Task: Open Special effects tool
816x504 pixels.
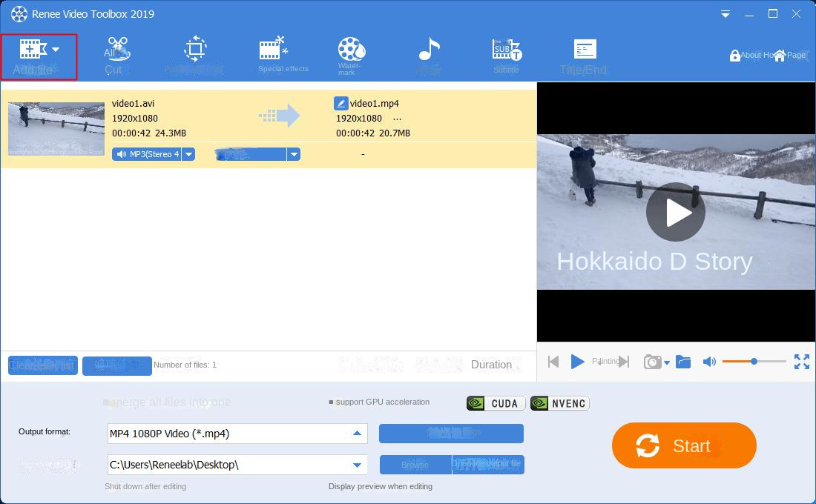Action: click(x=283, y=55)
